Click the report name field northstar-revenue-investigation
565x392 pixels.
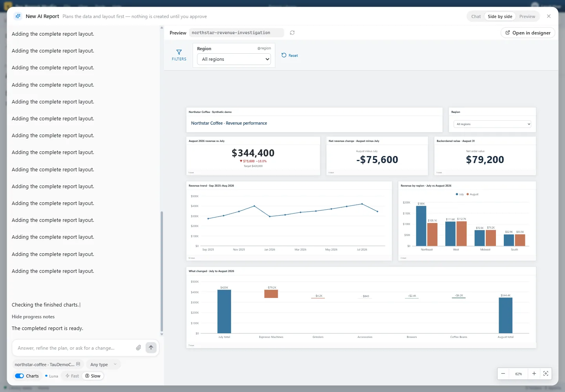coord(237,33)
